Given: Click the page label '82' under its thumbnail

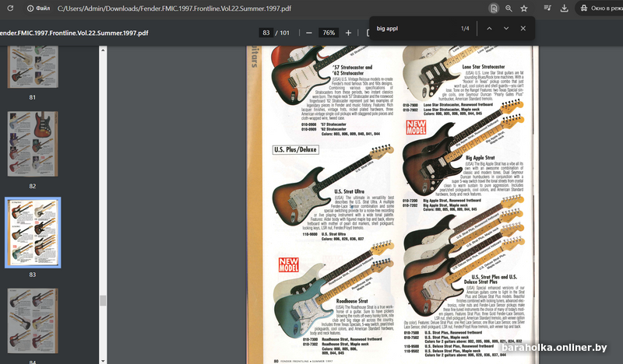Looking at the screenshot, I should [33, 186].
